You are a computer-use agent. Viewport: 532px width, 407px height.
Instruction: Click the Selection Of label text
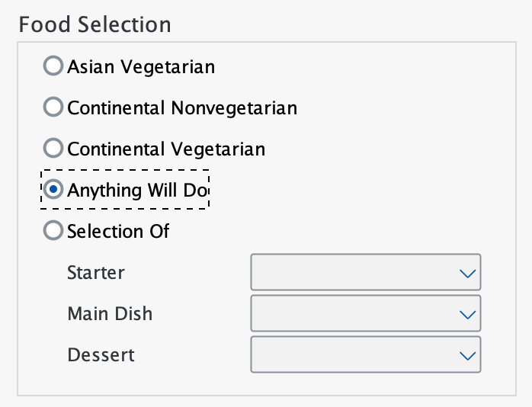click(x=118, y=230)
